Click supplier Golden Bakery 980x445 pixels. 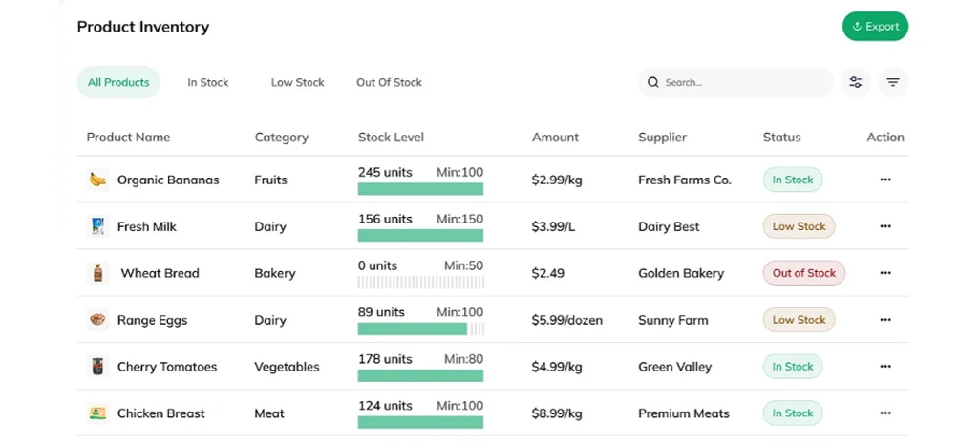[681, 273]
